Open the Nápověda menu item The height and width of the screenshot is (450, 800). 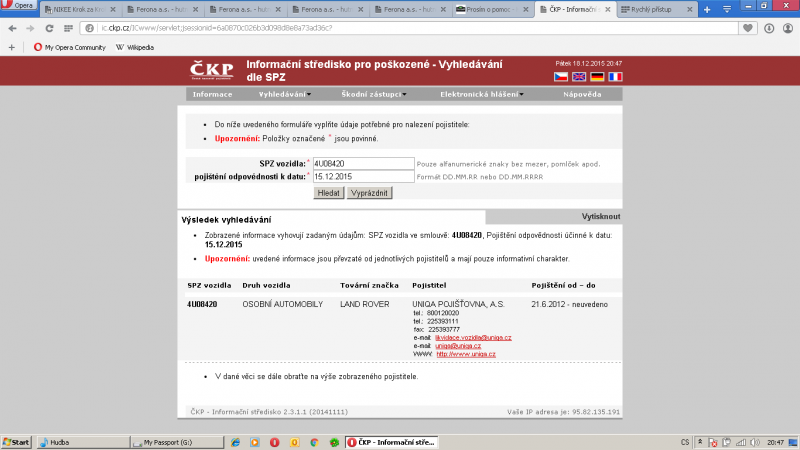click(582, 94)
